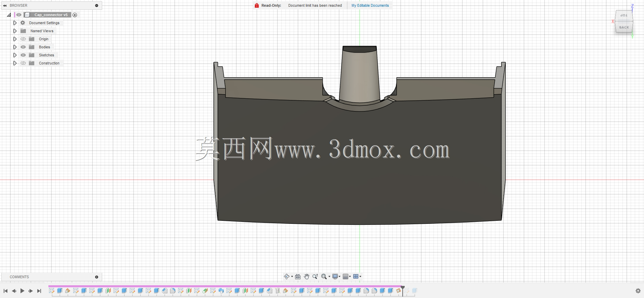Click the Grid and Snaps icon
The width and height of the screenshot is (644, 298).
tap(346, 277)
